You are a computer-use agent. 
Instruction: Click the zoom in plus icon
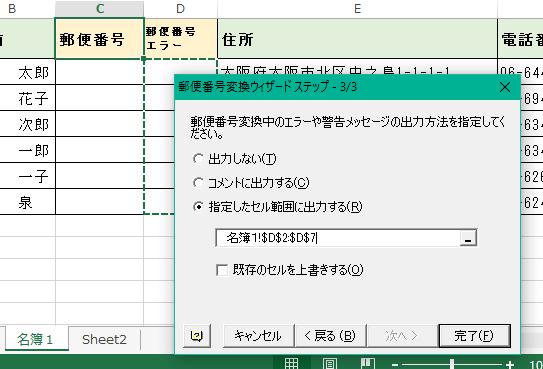pyautogui.click(x=509, y=364)
